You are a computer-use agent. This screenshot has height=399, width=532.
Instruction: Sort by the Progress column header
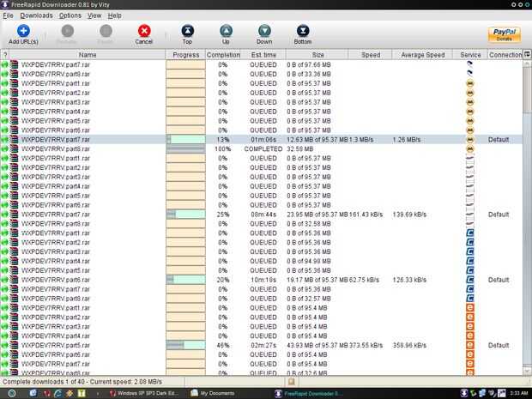[185, 55]
